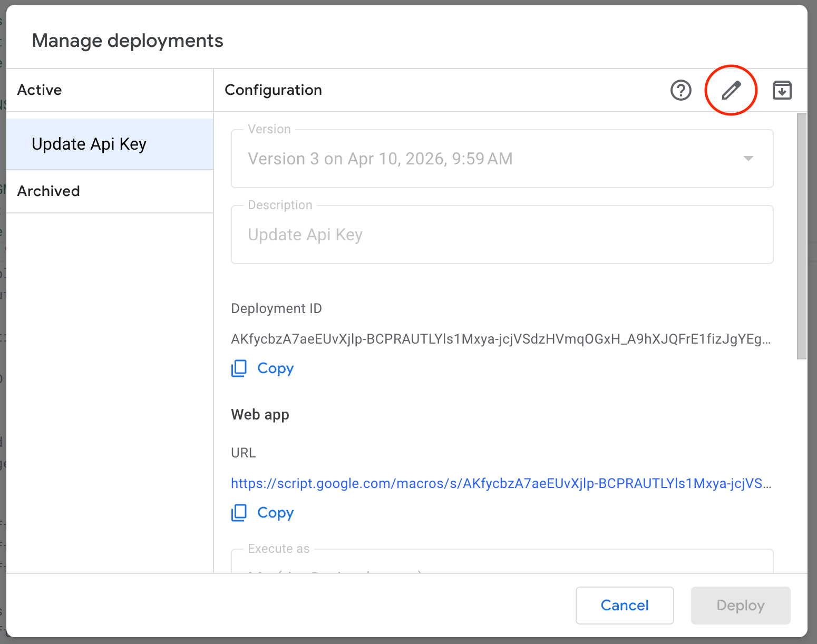Select the Deployment ID text string
The width and height of the screenshot is (817, 644).
coord(500,339)
